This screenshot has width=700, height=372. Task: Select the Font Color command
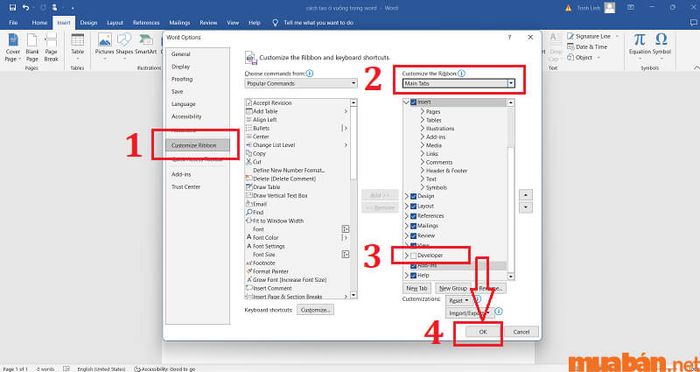pyautogui.click(x=297, y=238)
